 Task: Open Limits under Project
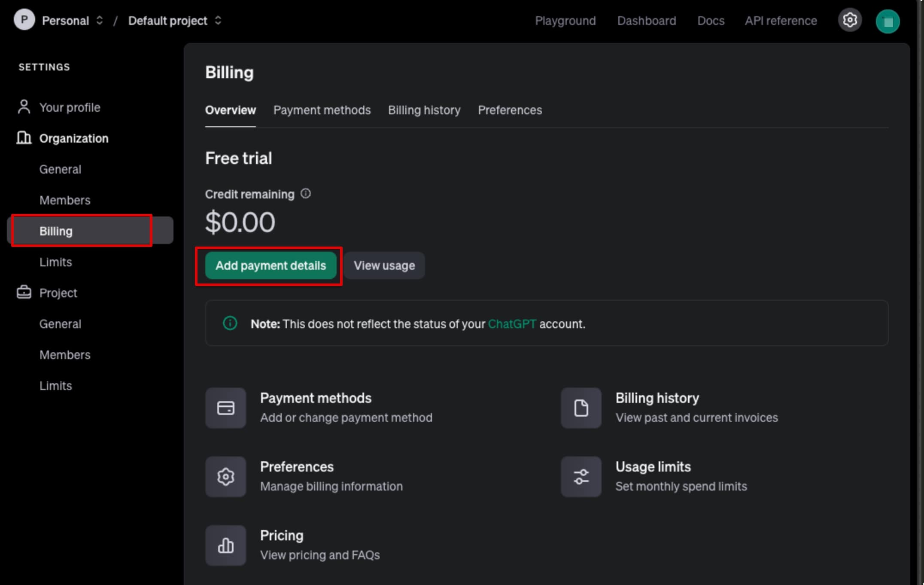coord(55,386)
